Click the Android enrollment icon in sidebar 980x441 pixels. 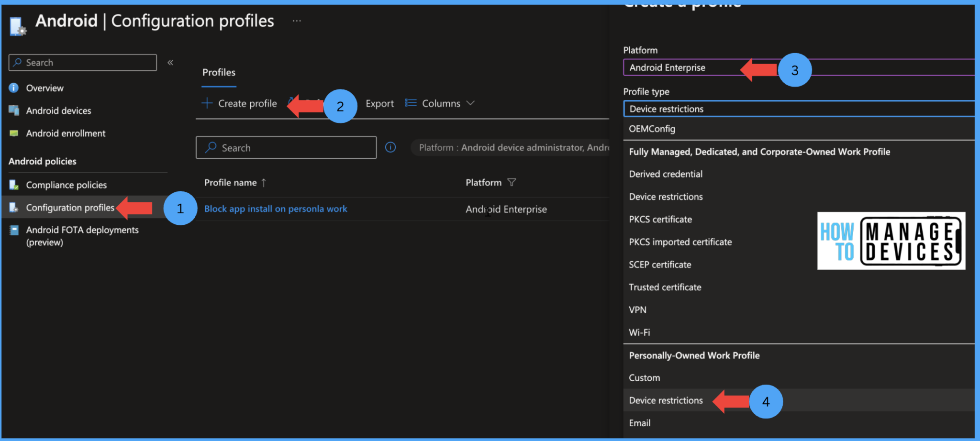point(14,133)
